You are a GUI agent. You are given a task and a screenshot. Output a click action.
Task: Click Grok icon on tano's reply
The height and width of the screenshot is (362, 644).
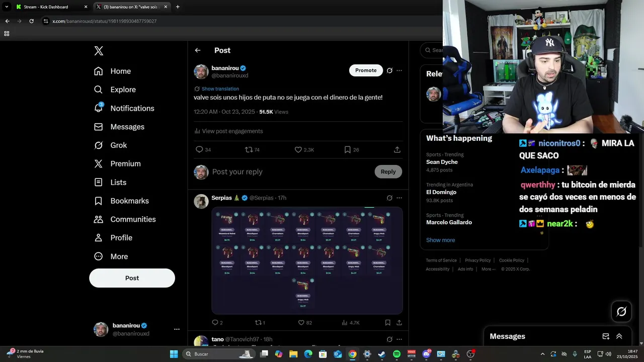pos(389,339)
